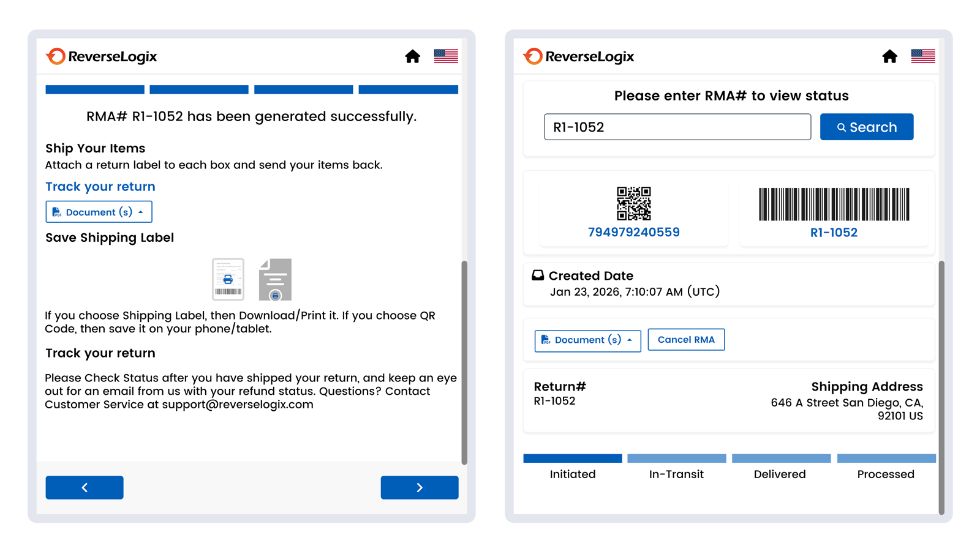Click the tracking number 794979240559 link
Viewport: 980px width, 551px height.
coord(633,232)
